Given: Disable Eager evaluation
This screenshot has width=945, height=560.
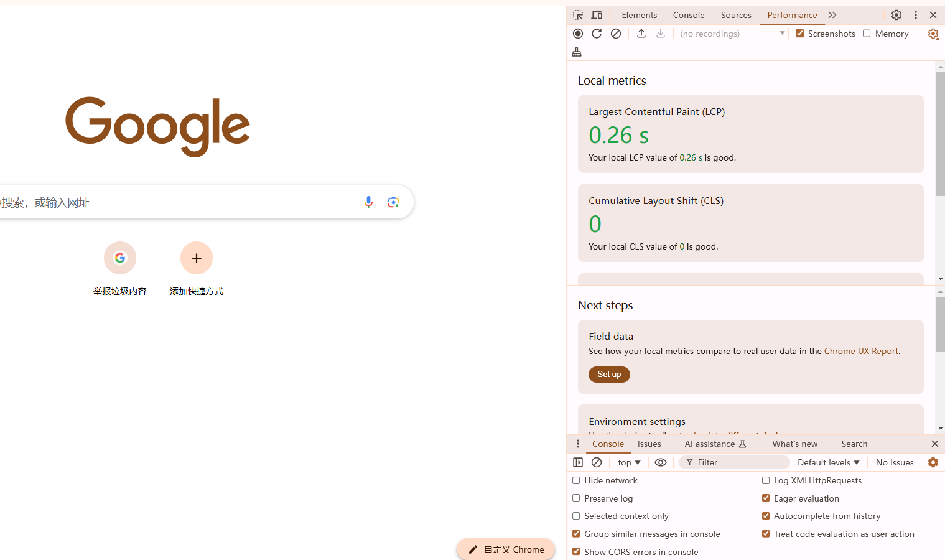Looking at the screenshot, I should pyautogui.click(x=766, y=498).
